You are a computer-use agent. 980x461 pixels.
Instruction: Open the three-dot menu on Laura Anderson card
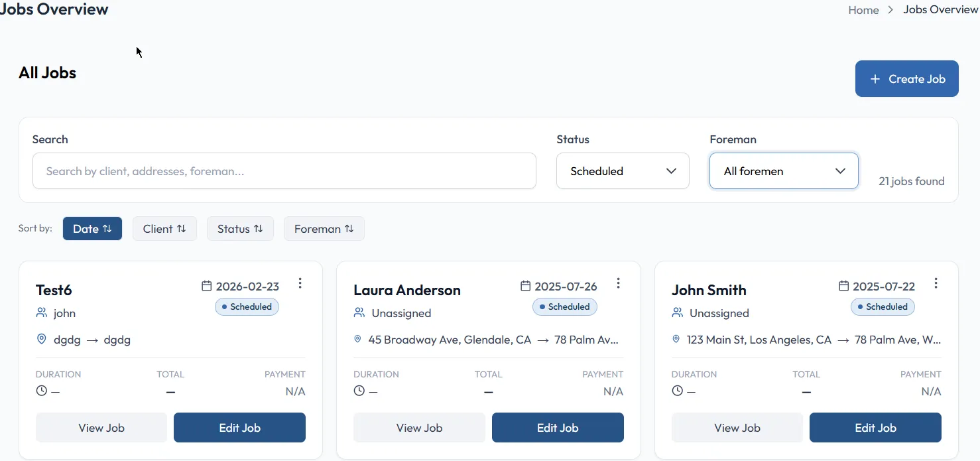[x=618, y=283]
